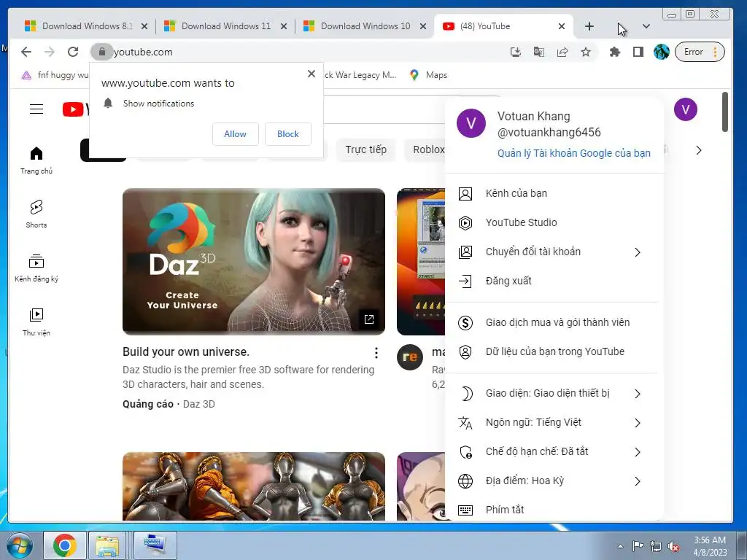Click the muted volume tray icon
Viewport: 747px width, 560px height.
673,547
